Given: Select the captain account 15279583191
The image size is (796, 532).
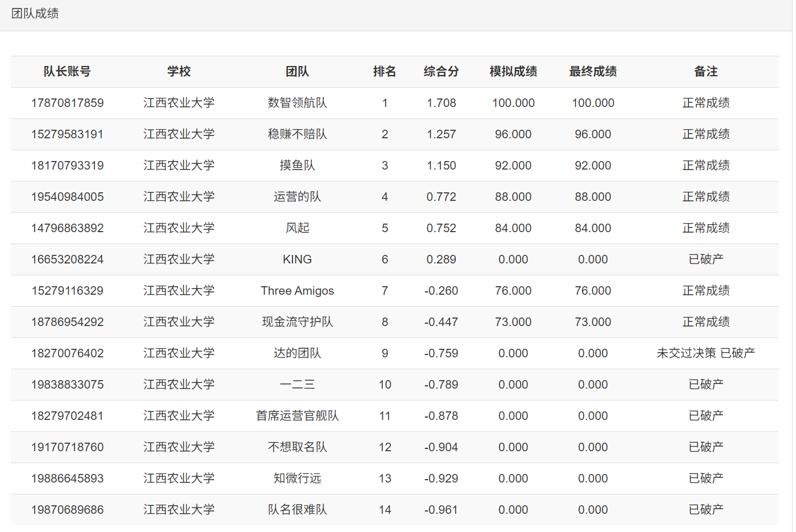Looking at the screenshot, I should click(x=67, y=134).
